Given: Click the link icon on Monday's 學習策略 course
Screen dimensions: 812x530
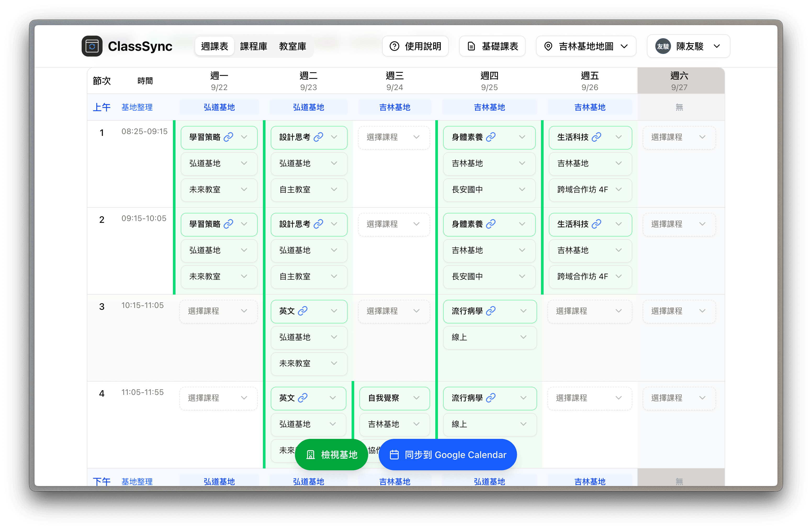Looking at the screenshot, I should [229, 137].
